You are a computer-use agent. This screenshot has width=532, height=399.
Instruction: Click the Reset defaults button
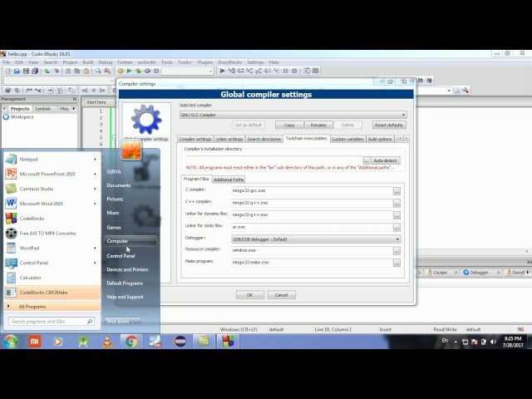tap(389, 126)
